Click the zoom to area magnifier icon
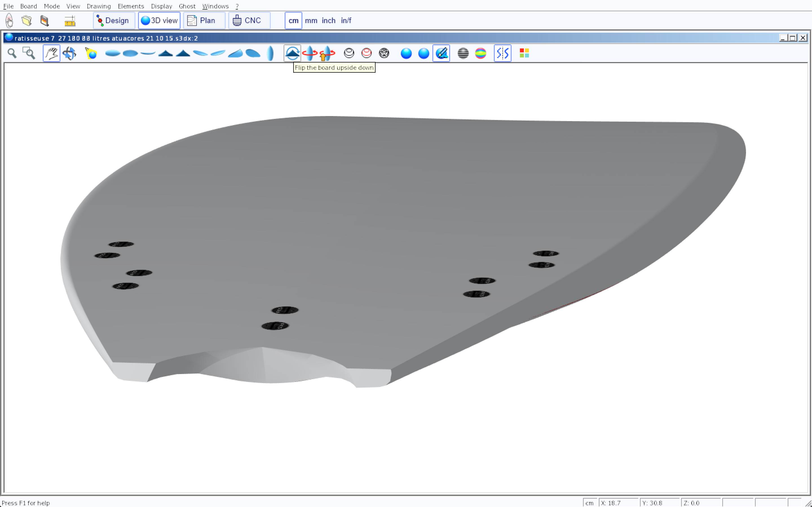Image resolution: width=812 pixels, height=507 pixels. (x=29, y=53)
